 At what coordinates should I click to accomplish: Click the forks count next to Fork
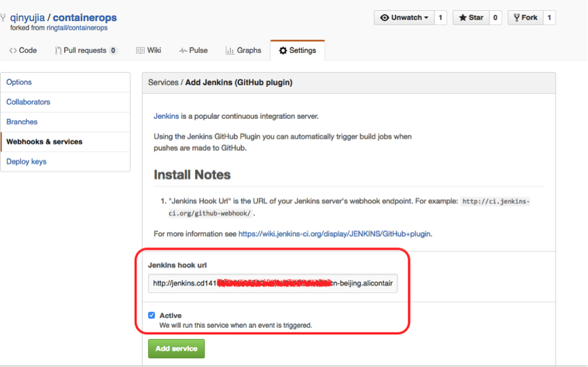coord(549,18)
